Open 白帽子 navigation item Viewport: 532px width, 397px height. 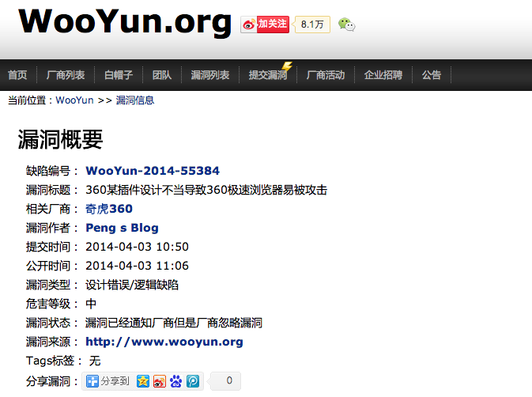point(119,75)
